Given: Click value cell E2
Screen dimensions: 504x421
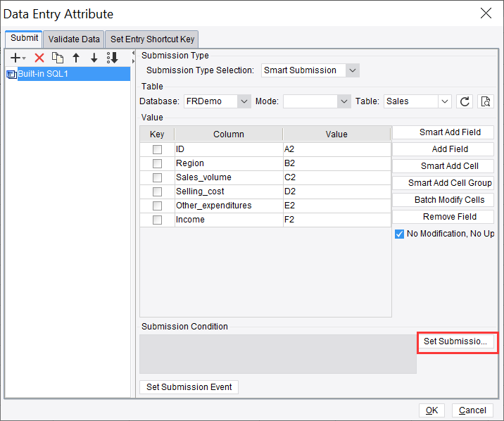Looking at the screenshot, I should point(337,206).
